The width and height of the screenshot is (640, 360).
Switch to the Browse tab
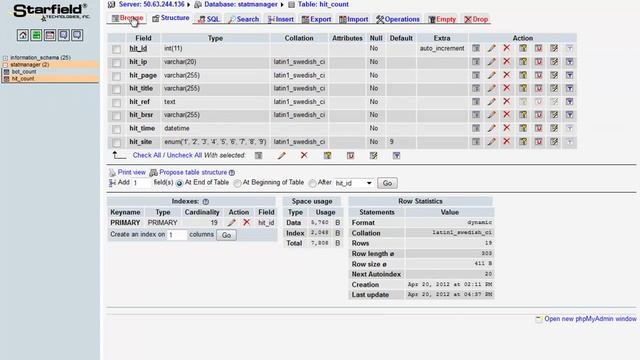(127, 18)
